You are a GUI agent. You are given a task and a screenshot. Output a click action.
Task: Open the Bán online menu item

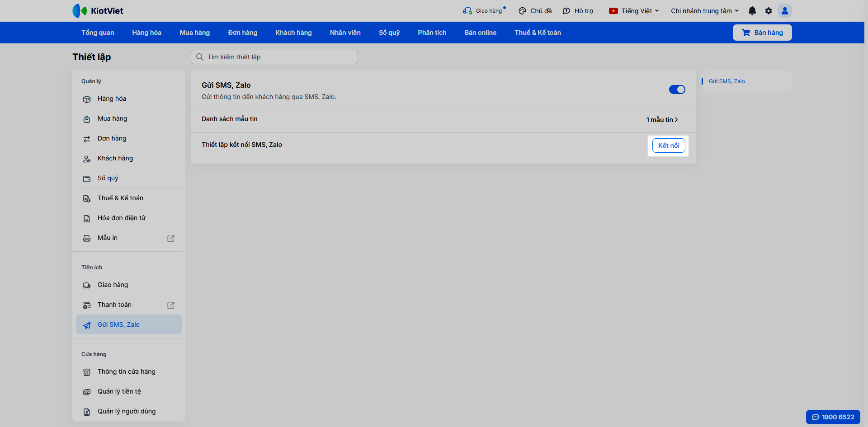pos(481,33)
